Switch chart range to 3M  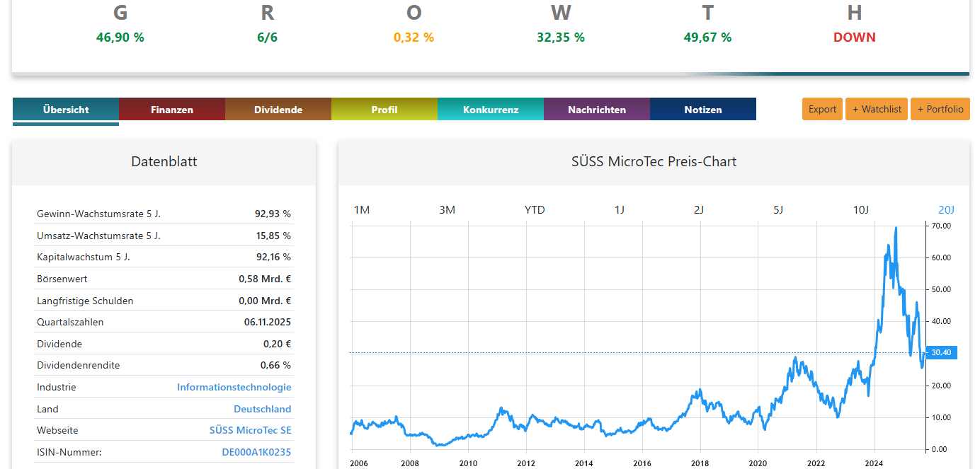[447, 210]
